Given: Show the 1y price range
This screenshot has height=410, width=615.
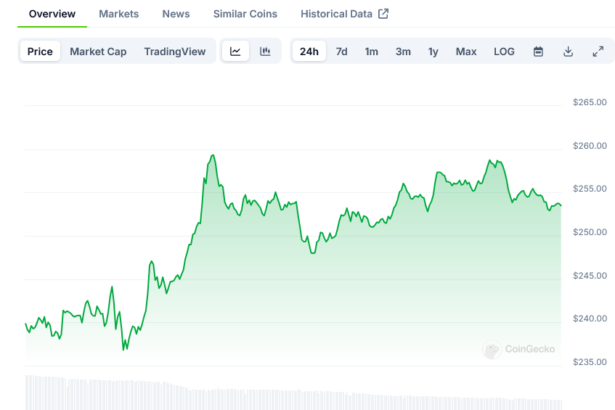Looking at the screenshot, I should 433,52.
